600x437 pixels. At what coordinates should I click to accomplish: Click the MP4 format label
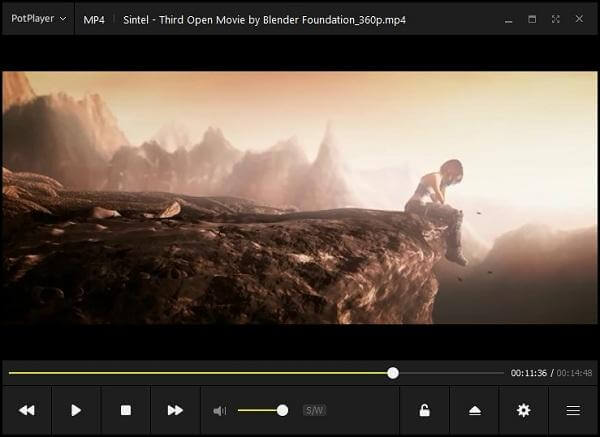(94, 20)
